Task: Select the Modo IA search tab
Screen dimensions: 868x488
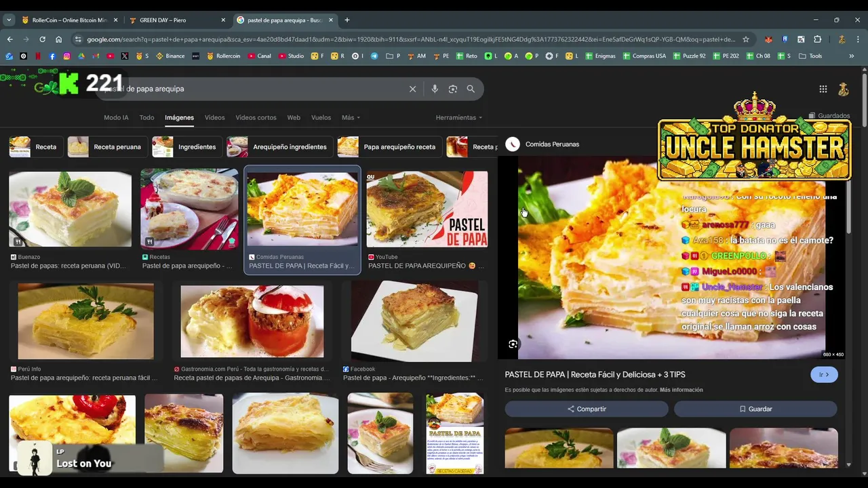Action: (116, 117)
